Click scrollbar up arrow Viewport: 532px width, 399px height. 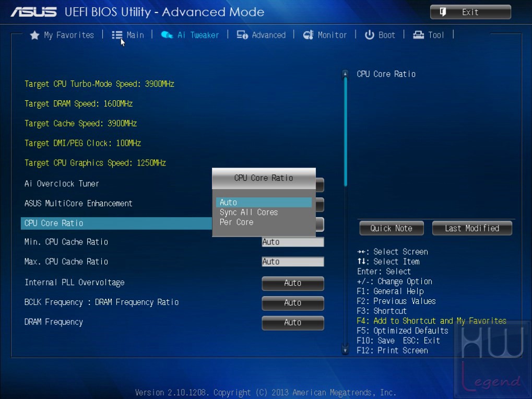(346, 74)
